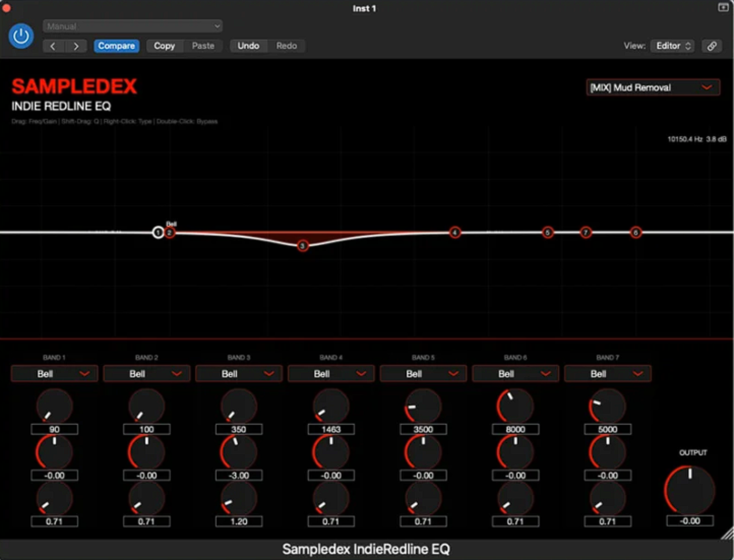
Task: Click the link icon near the View selector
Action: click(x=712, y=46)
